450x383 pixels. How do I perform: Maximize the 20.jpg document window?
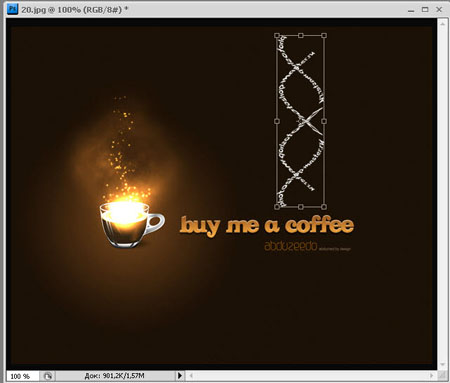[x=425, y=10]
